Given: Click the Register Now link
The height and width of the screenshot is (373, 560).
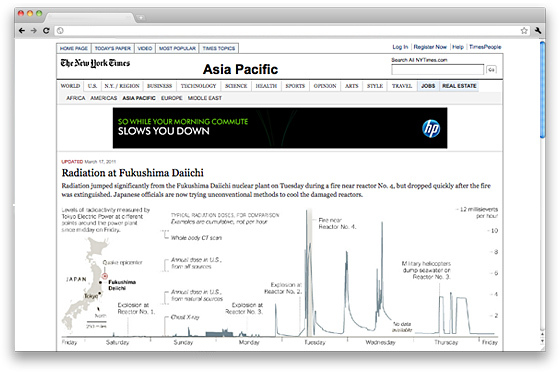Looking at the screenshot, I should coord(430,47).
